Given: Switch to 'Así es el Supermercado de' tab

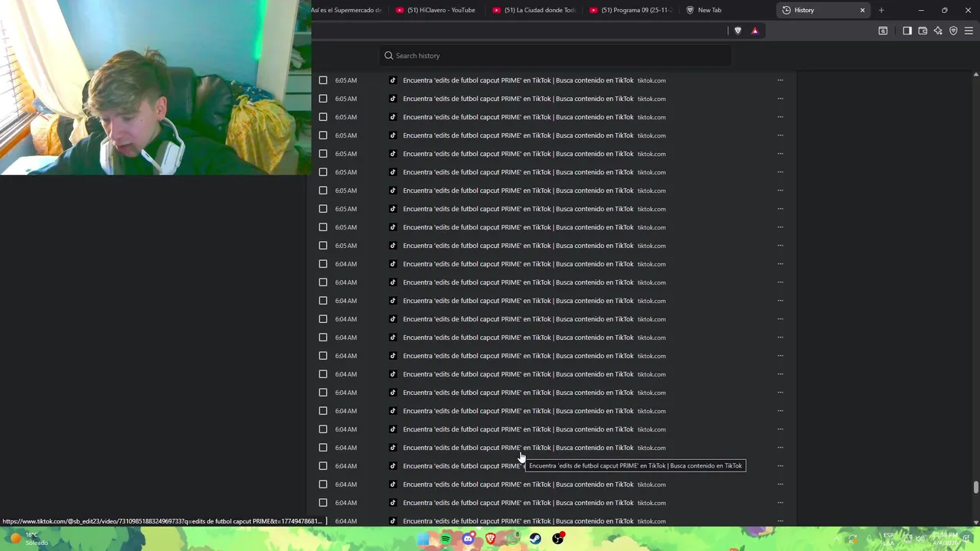Looking at the screenshot, I should [346, 10].
